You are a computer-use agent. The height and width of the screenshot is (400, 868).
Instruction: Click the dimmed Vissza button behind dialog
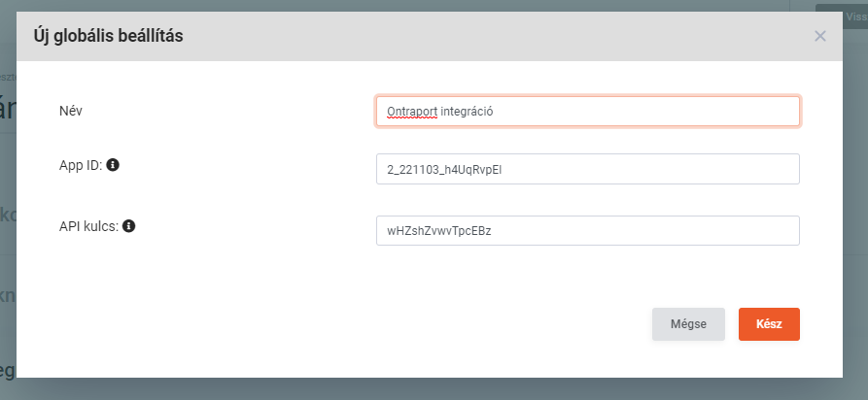842,15
